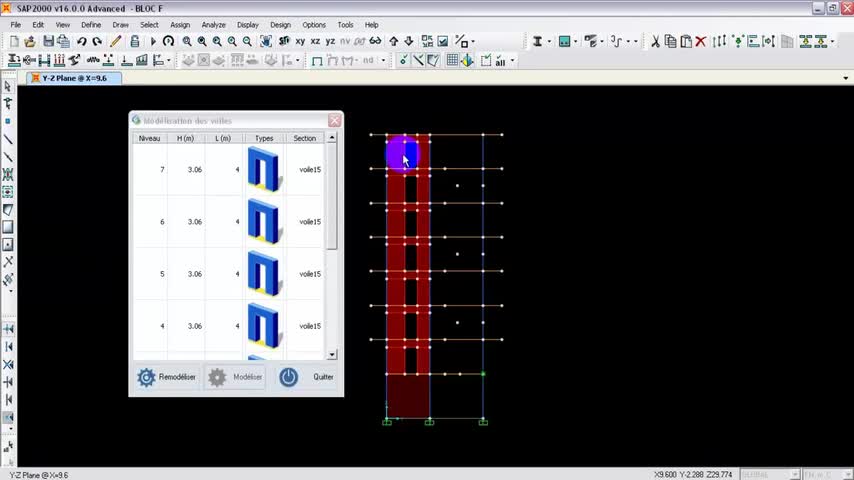Open the Analyze menu

(214, 25)
